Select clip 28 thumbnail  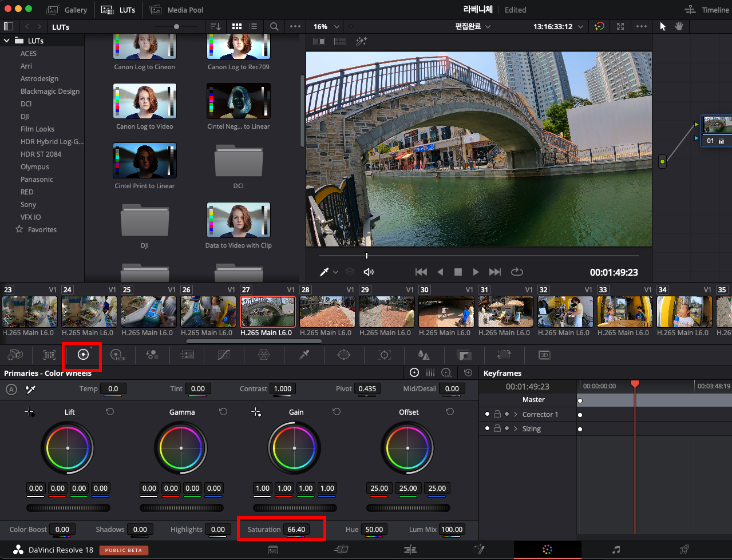pos(327,311)
